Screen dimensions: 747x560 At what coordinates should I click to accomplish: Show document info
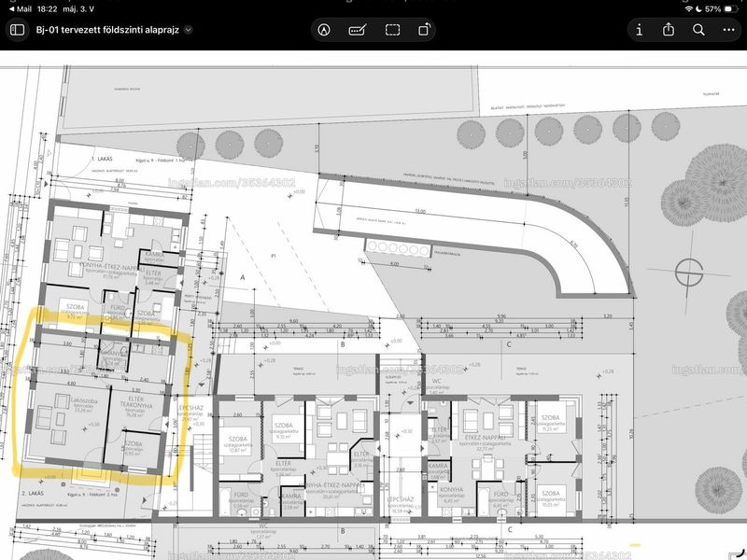point(640,30)
